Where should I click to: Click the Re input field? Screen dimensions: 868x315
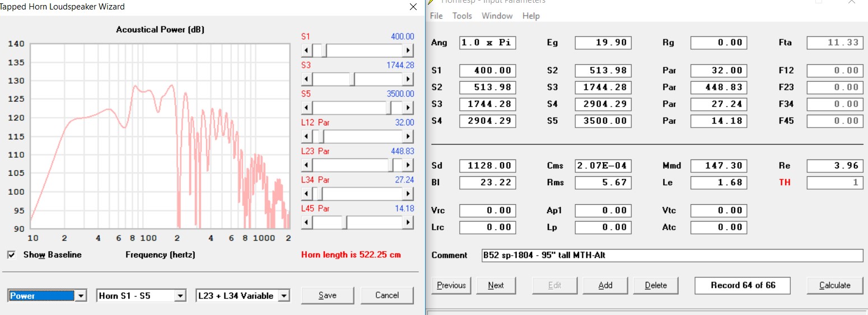835,166
